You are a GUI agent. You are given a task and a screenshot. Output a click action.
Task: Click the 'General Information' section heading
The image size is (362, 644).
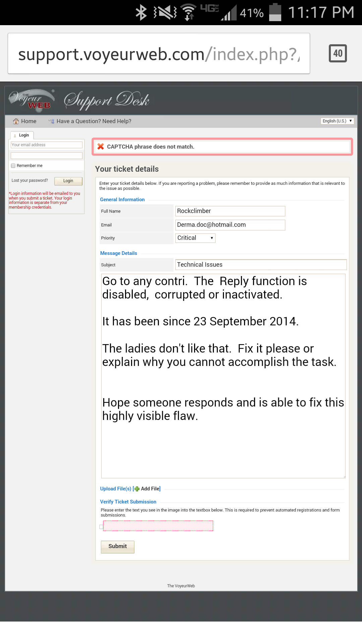point(122,200)
